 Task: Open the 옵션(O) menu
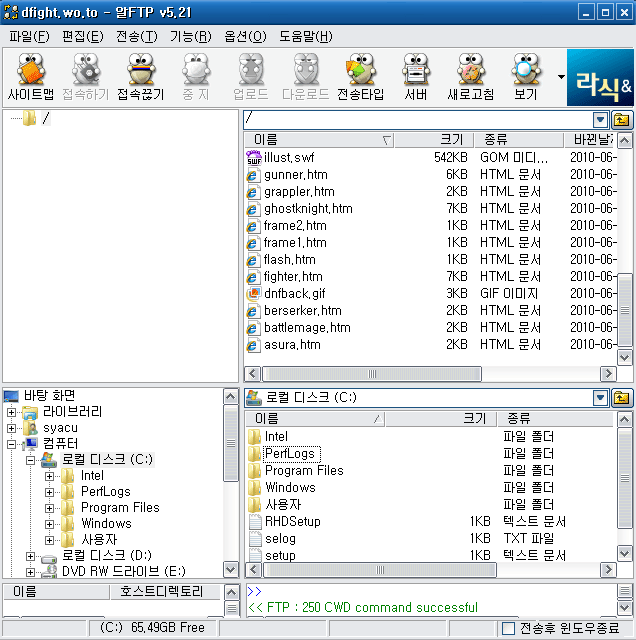point(245,36)
